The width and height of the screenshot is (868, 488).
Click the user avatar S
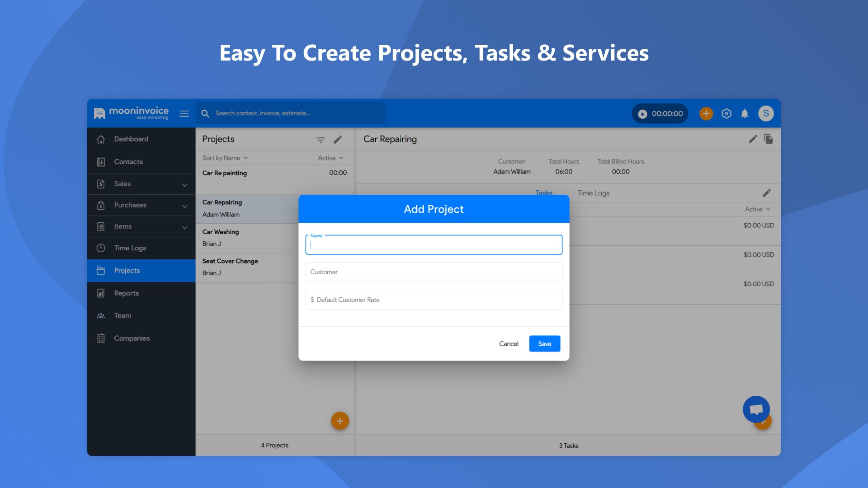click(766, 113)
